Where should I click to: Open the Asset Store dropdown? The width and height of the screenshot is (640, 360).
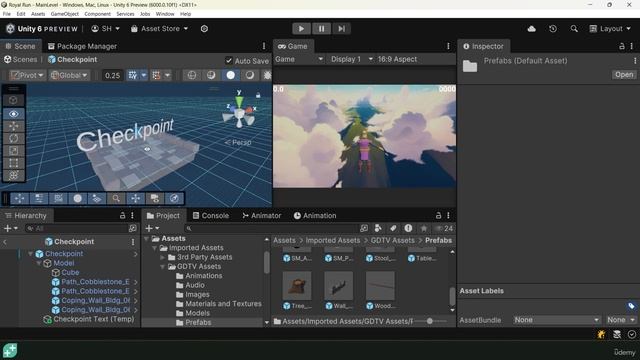coord(160,29)
